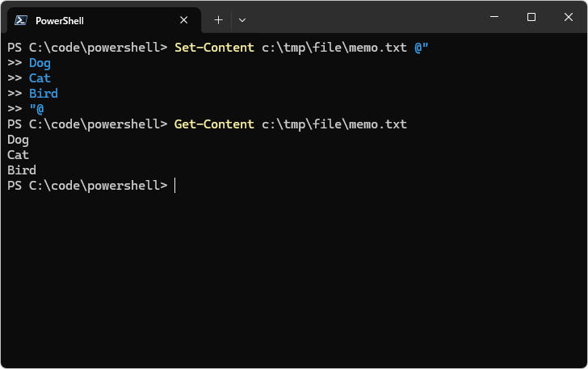
Task: Click the PowerShell icon on the tab
Action: (x=22, y=20)
